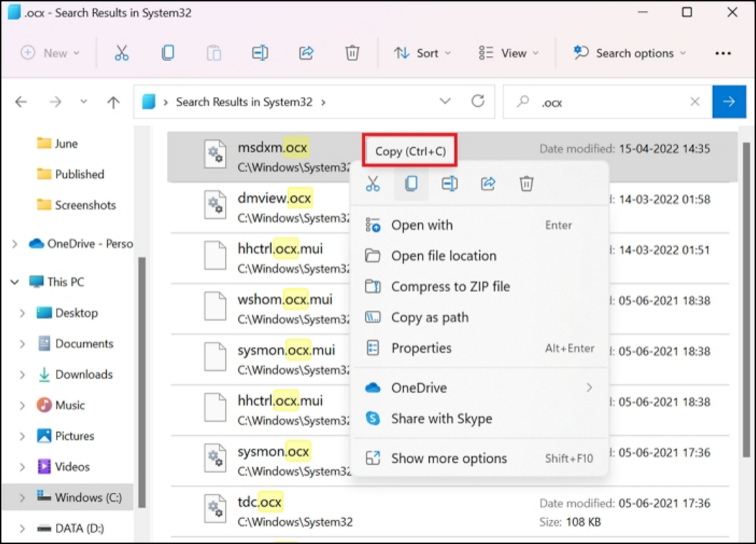Screen dimensions: 756x544
Task: Click the Delete trash icon in the toolbar
Action: 352,52
